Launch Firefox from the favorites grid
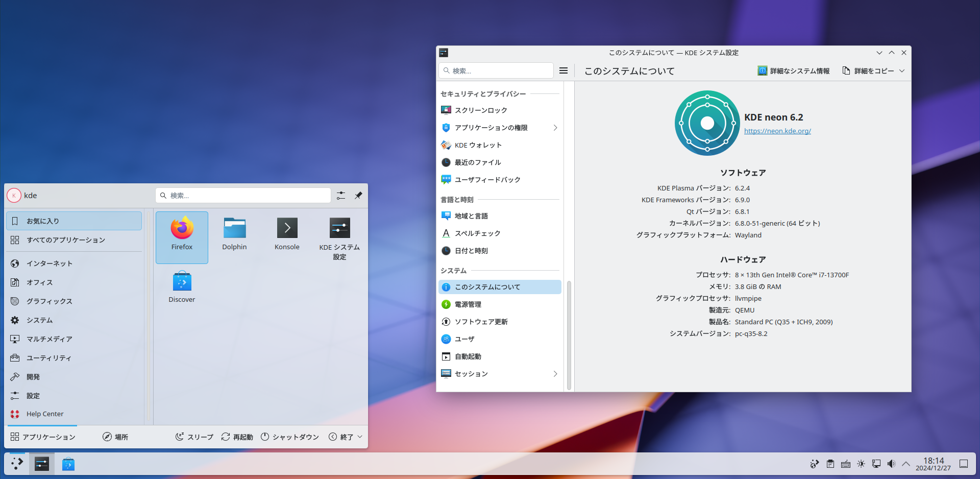This screenshot has width=980, height=479. (x=182, y=236)
